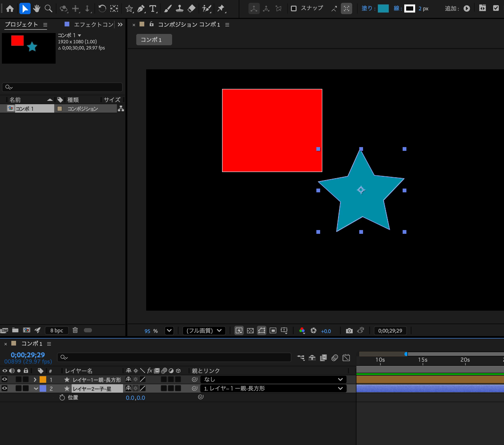Select the Hand tool

pos(37,9)
